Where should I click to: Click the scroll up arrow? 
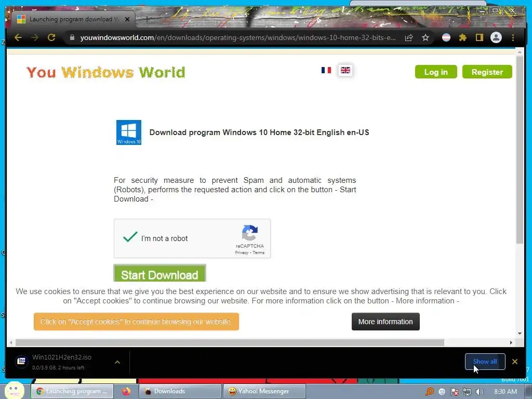click(520, 52)
